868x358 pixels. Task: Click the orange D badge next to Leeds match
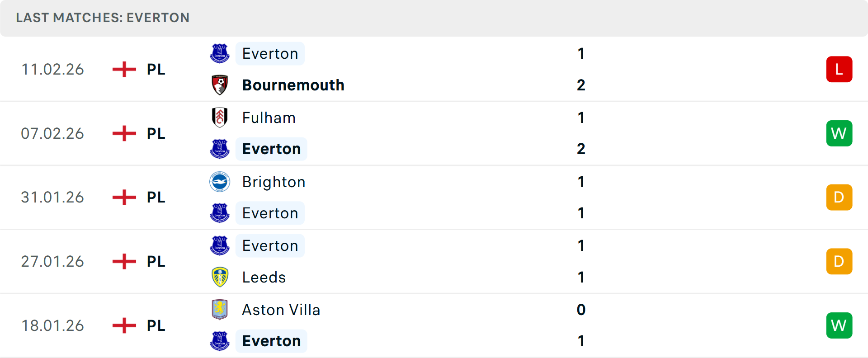[839, 261]
